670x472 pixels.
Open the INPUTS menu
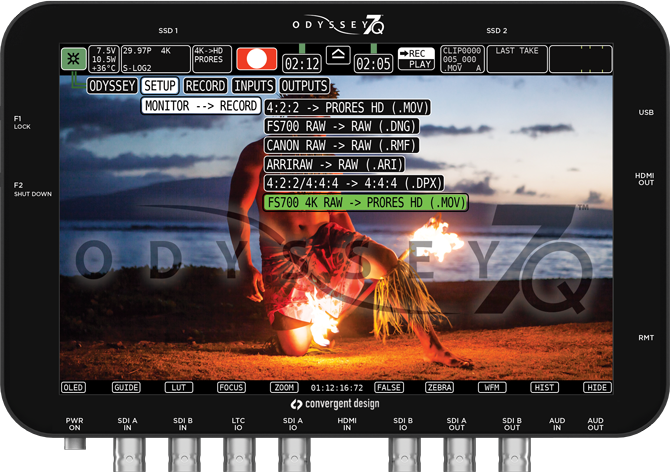point(253,86)
